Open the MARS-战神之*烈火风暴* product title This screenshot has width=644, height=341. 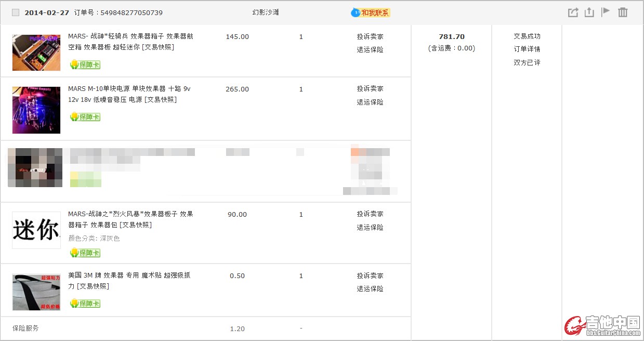pos(131,219)
